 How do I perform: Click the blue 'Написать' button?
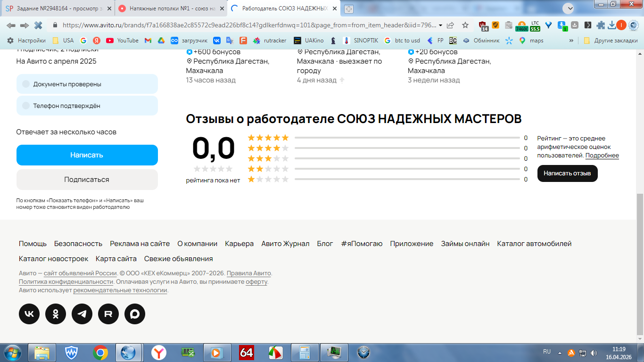[x=87, y=155]
